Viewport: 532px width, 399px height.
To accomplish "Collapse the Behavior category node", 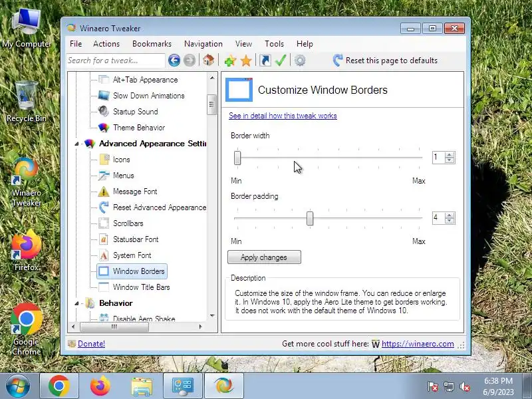I will click(77, 303).
